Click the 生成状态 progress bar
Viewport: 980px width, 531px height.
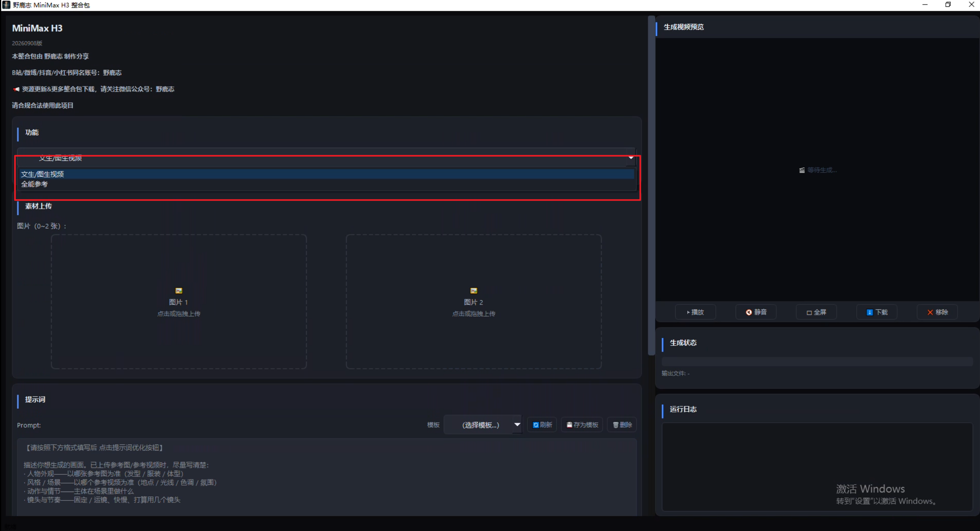click(x=817, y=361)
